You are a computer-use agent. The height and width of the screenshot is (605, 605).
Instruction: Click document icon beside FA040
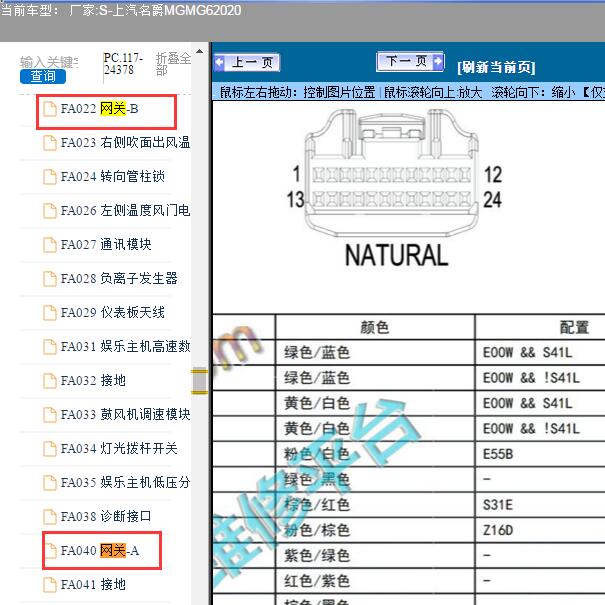[x=49, y=550]
